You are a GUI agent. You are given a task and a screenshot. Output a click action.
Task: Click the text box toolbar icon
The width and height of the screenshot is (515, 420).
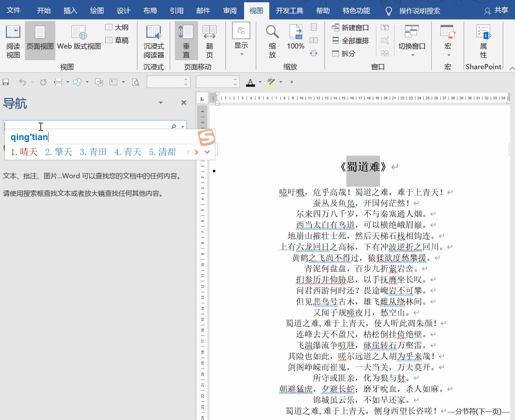click(113, 82)
